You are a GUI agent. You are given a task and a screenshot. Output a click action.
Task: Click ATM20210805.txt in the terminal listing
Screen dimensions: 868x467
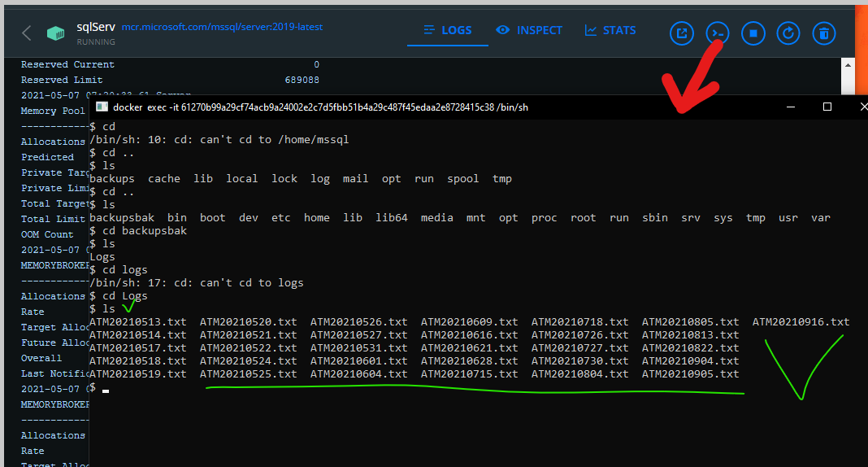pos(690,322)
